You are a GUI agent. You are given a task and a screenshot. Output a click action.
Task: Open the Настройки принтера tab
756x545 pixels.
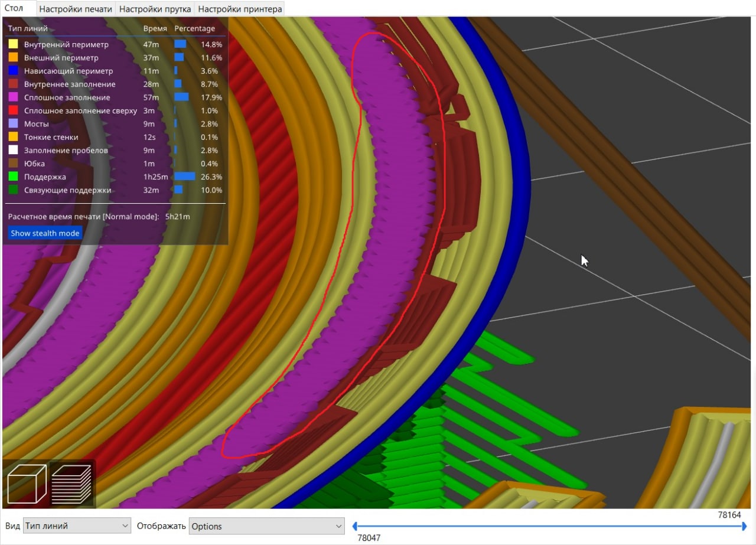[x=240, y=9]
